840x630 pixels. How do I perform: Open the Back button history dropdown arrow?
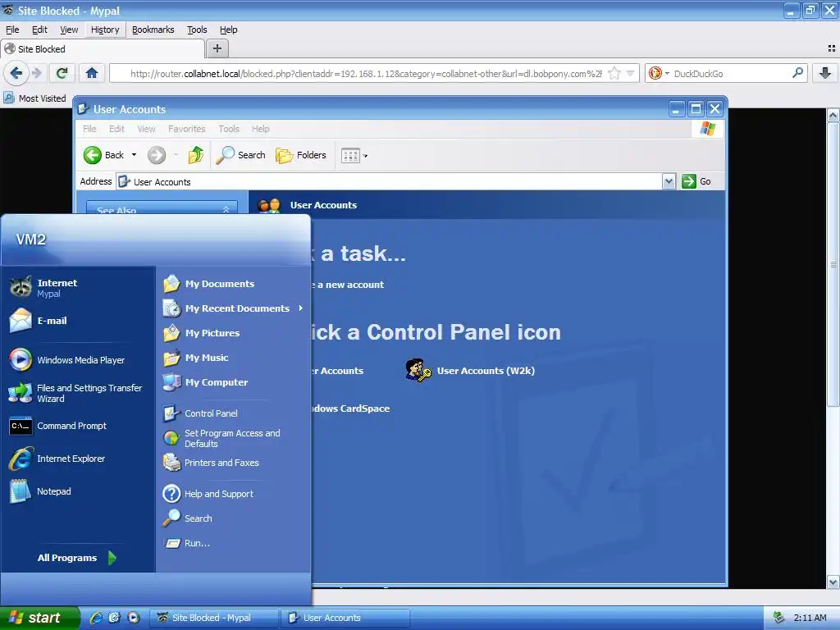pos(134,155)
